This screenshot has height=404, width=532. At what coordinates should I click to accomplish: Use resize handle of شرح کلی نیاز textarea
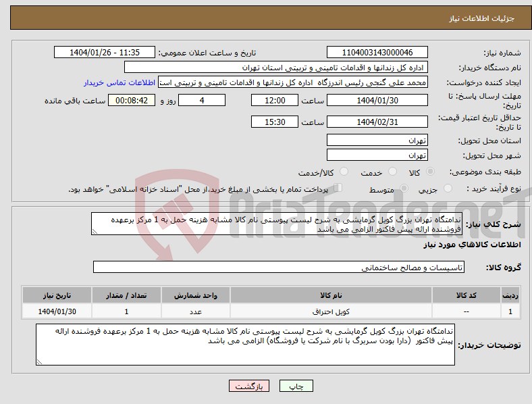95,232
